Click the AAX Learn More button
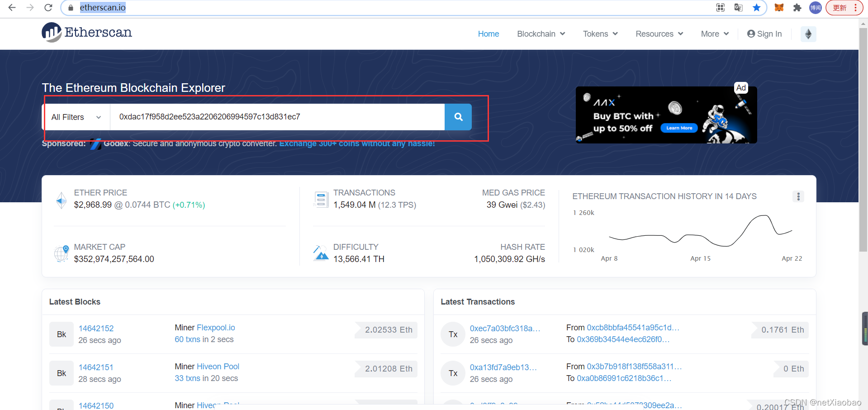The image size is (868, 410). 679,128
